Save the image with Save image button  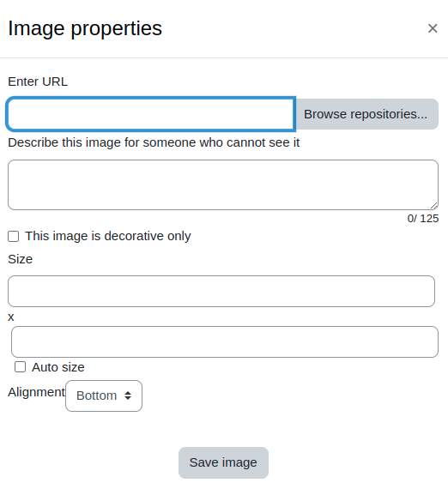point(223,462)
